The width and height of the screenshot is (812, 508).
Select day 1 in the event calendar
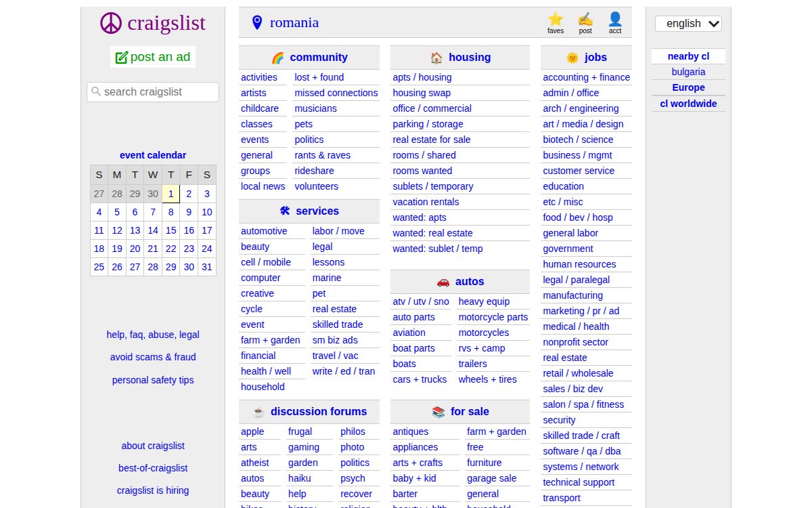[x=171, y=194]
